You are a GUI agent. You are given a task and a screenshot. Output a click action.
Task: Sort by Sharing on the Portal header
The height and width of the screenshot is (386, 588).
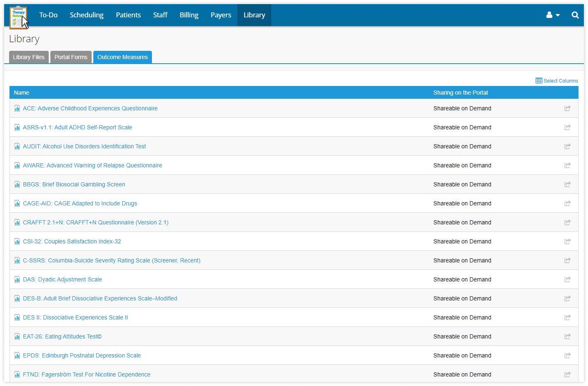pos(460,93)
